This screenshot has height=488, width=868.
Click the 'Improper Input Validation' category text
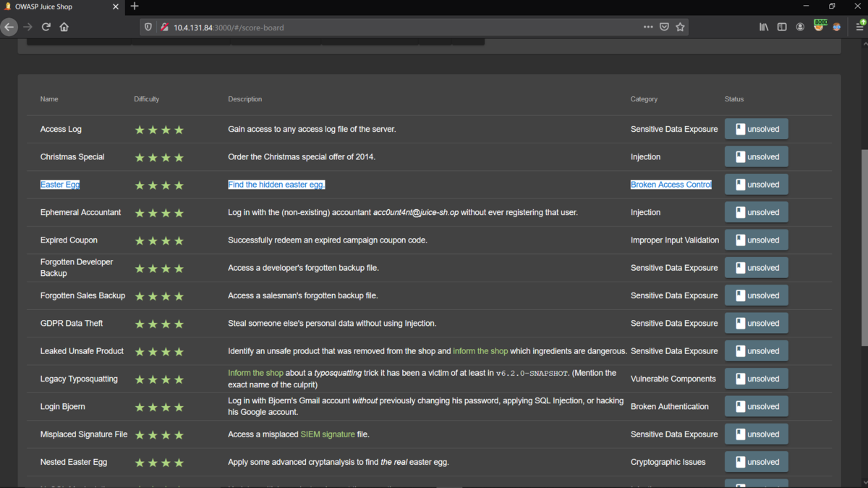pyautogui.click(x=675, y=240)
